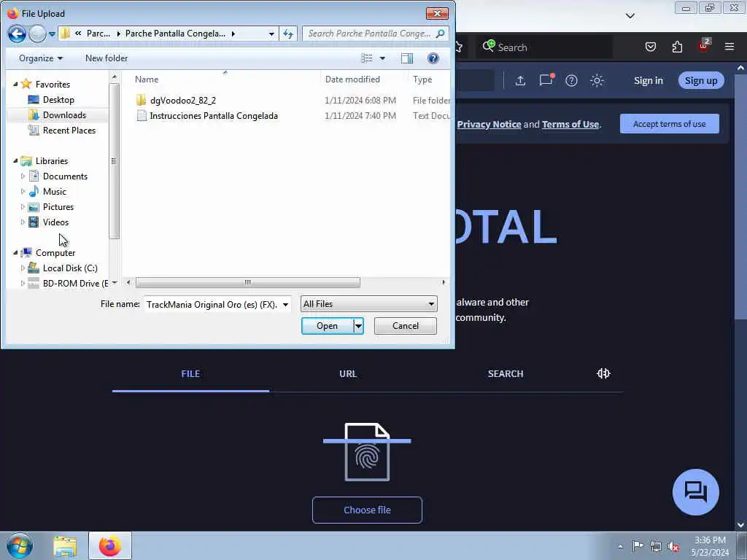Select Instrucciones Pantalla Congelada text file
Image resolution: width=747 pixels, height=560 pixels.
[x=214, y=116]
